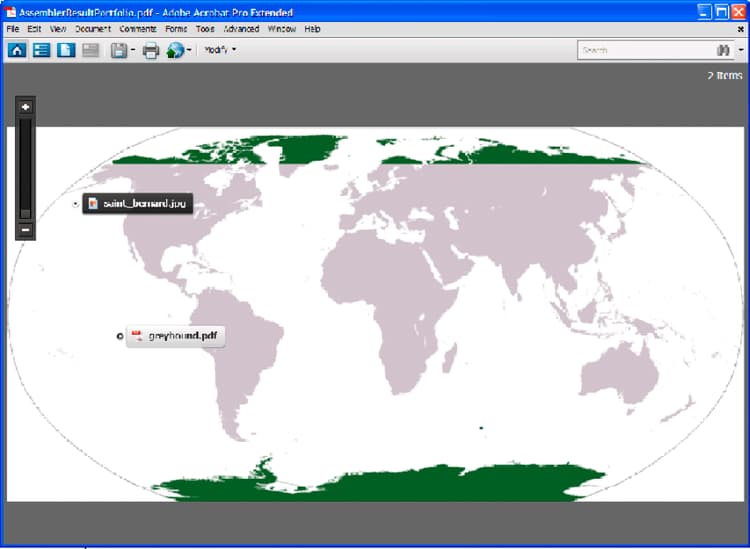
Task: Click the Home view icon in toolbar
Action: [17, 50]
